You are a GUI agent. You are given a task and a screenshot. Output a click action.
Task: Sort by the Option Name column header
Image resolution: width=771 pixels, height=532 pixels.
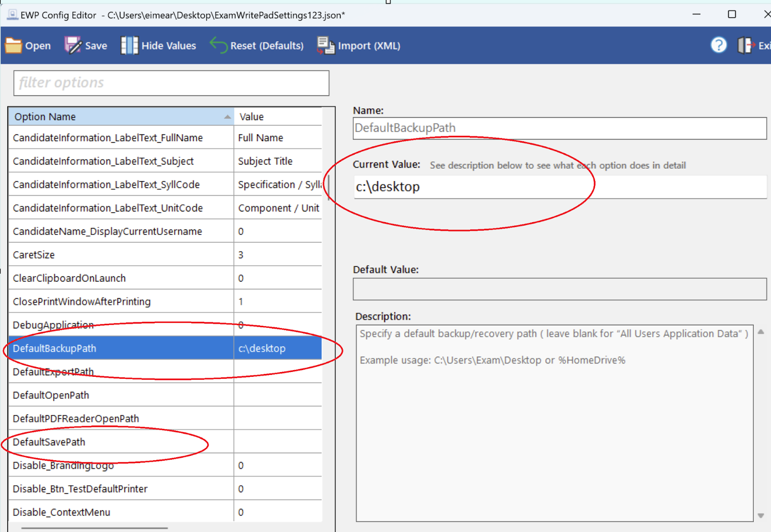(x=121, y=117)
